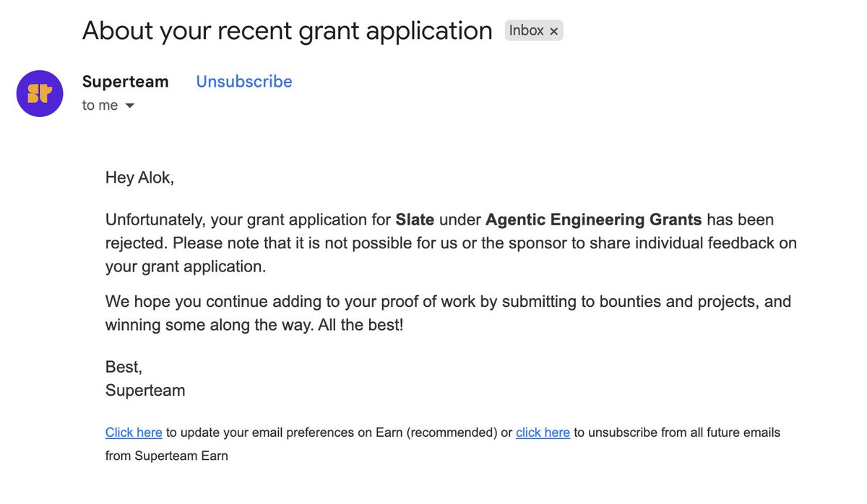Click the paragraph starting 'We hope you continue'
This screenshot has height=504, width=867.
448,313
